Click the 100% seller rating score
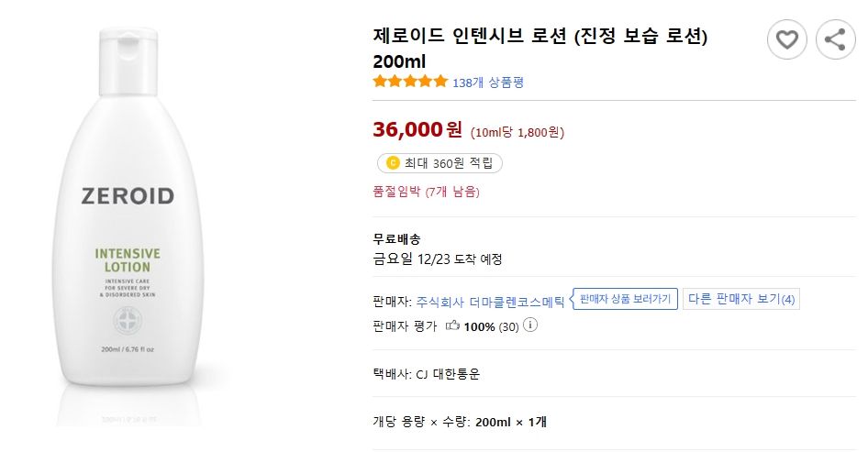This screenshot has width=868, height=452. (x=480, y=326)
